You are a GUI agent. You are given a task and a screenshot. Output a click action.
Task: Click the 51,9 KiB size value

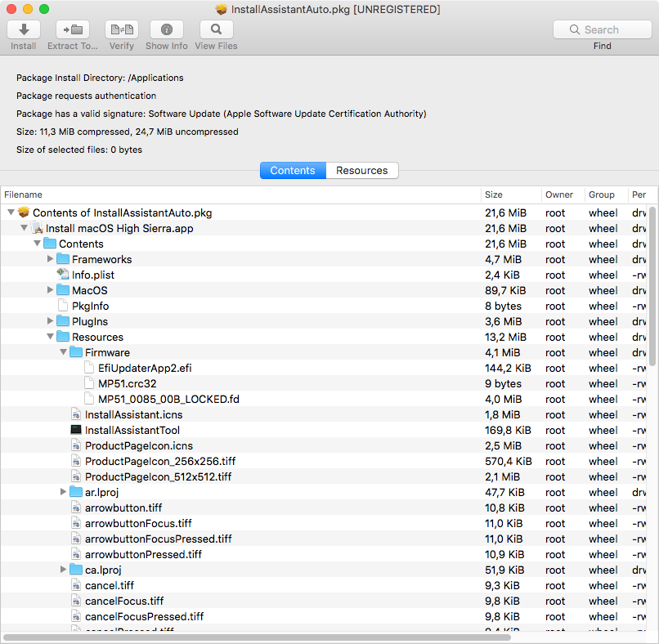[504, 570]
